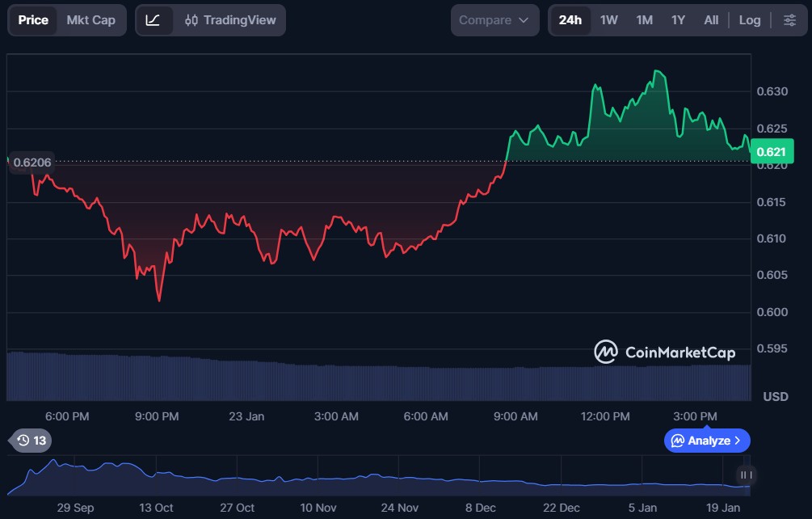Click the chart's peak near 0.630

point(658,71)
